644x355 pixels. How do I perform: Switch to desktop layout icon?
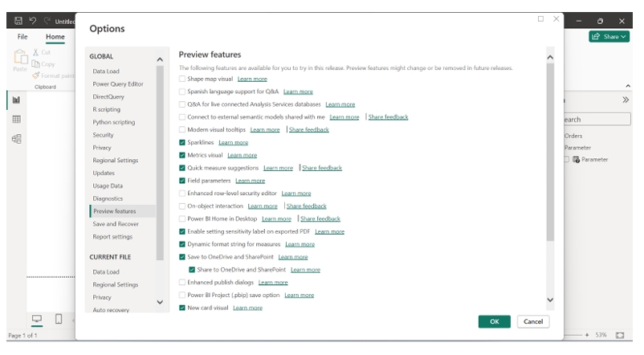(37, 318)
